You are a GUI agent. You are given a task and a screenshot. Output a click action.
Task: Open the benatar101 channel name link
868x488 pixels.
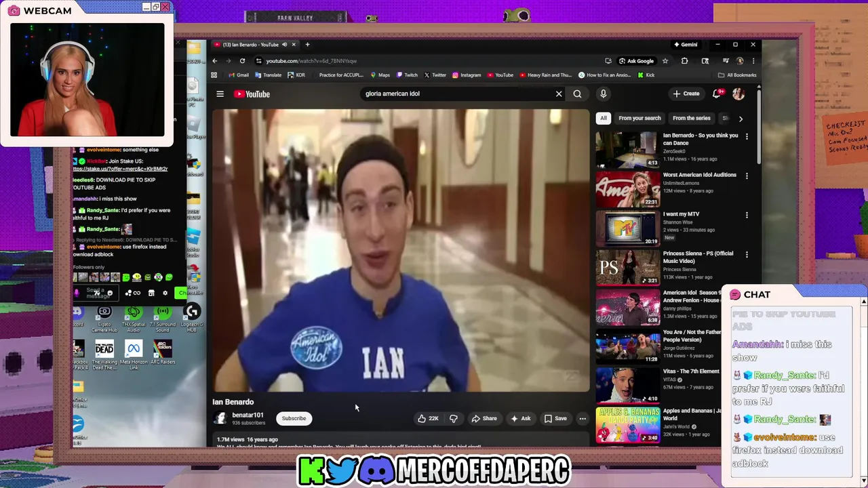pos(248,415)
